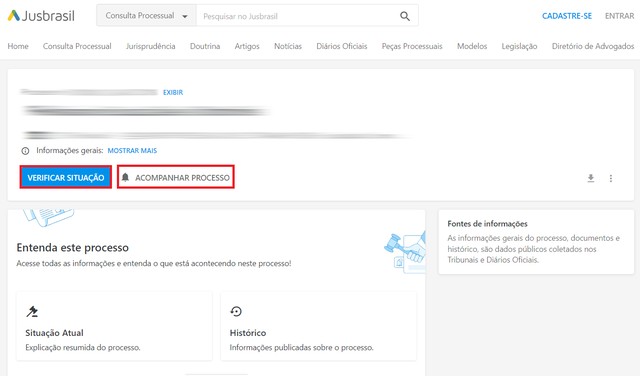Go to the Home nav item
640x376 pixels.
[18, 46]
